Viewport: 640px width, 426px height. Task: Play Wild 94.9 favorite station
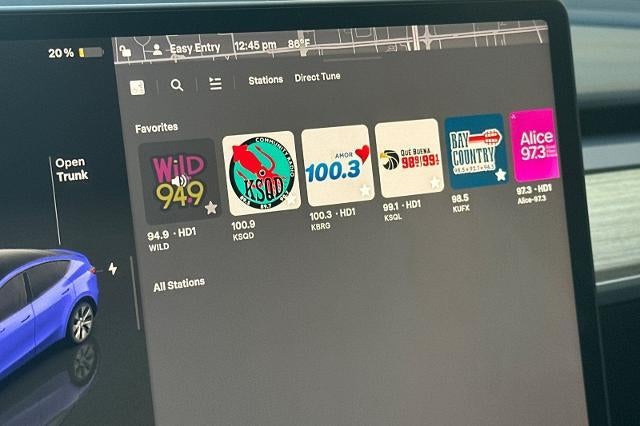(x=180, y=181)
